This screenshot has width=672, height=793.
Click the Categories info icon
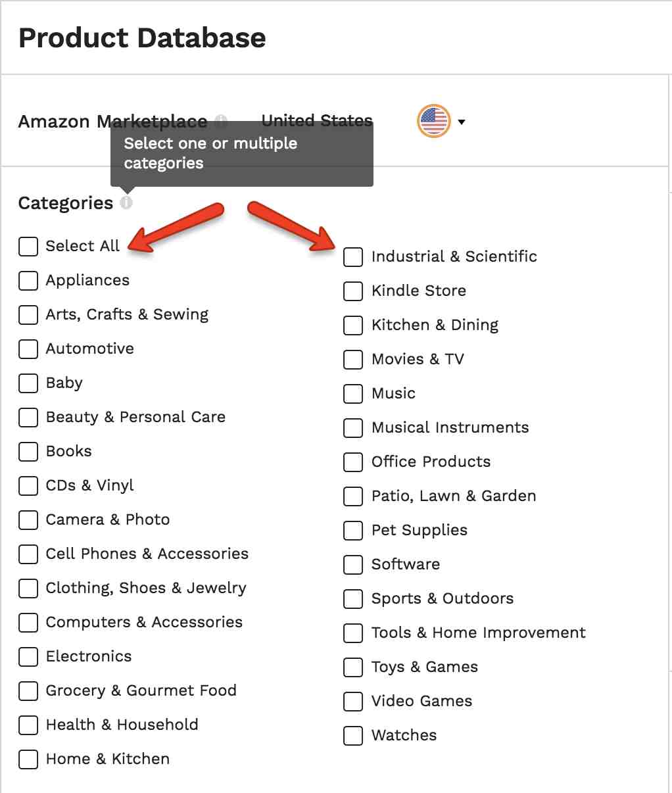pyautogui.click(x=126, y=203)
